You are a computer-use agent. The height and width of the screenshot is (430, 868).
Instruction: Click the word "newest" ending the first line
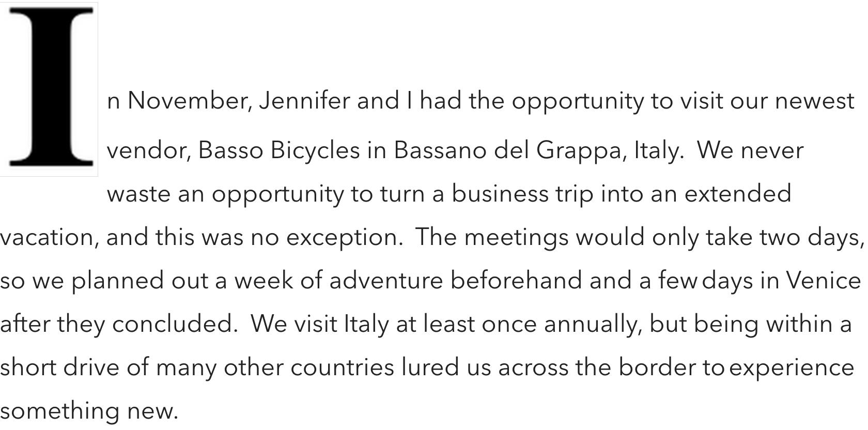pyautogui.click(x=814, y=101)
